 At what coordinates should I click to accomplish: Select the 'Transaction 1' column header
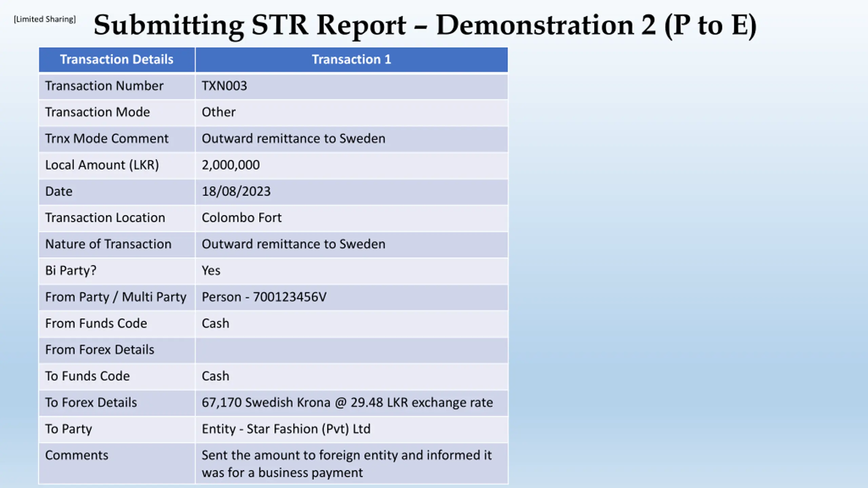click(x=351, y=60)
